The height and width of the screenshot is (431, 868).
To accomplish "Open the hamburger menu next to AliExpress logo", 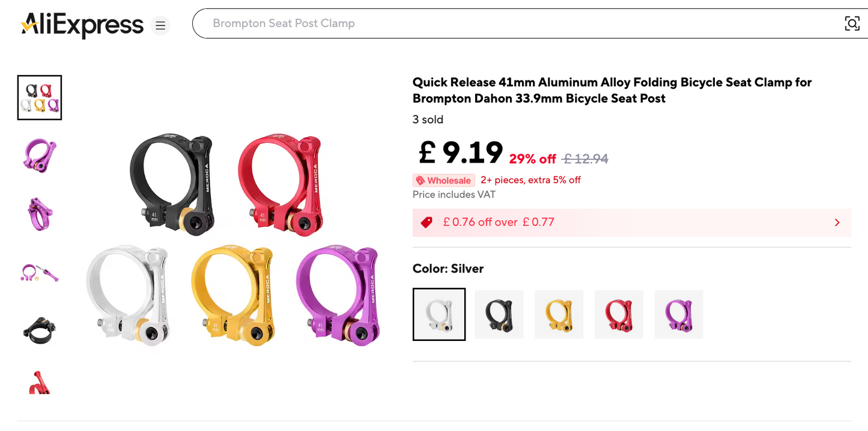I will [160, 26].
